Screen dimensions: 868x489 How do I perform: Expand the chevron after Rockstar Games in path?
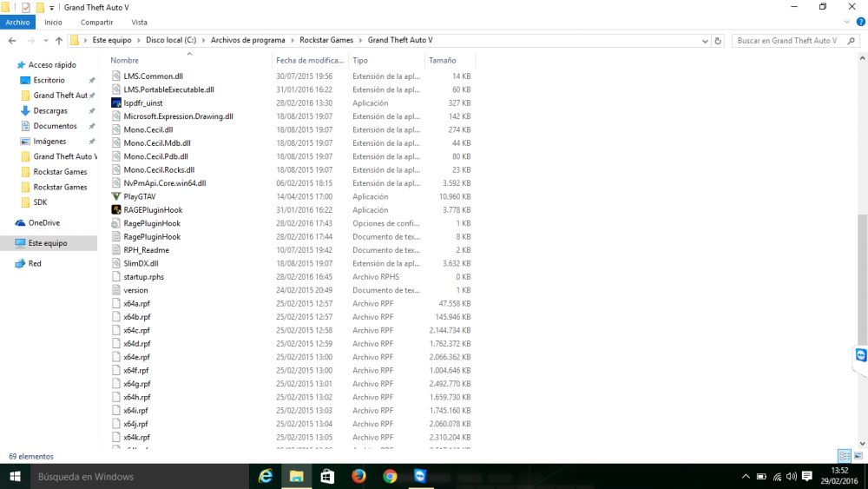360,41
